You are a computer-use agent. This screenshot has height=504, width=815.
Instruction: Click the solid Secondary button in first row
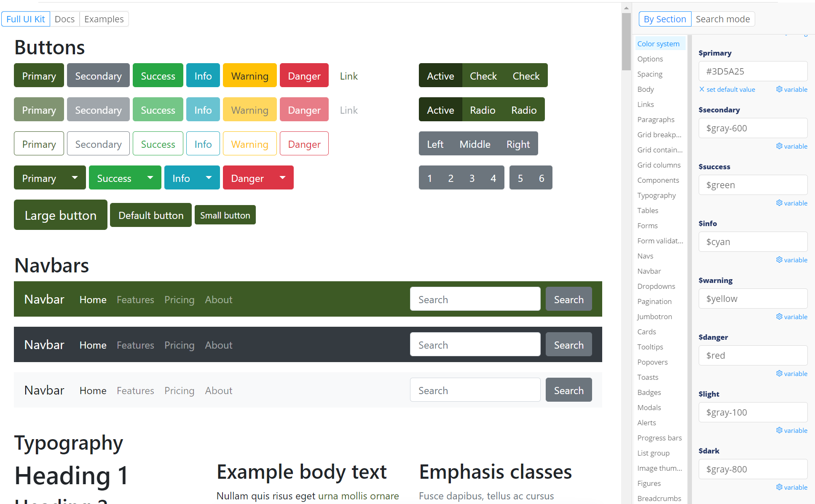(x=98, y=75)
